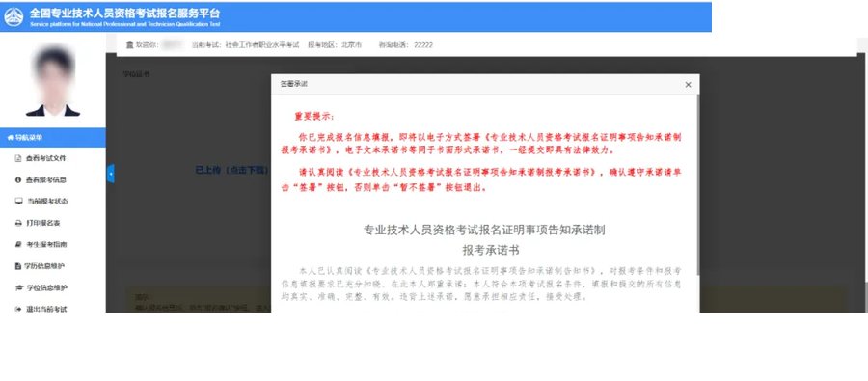Click the 全国专业技术人员资格考试报名服务平台 title
Screen dimensions: 868x381
(125, 13)
